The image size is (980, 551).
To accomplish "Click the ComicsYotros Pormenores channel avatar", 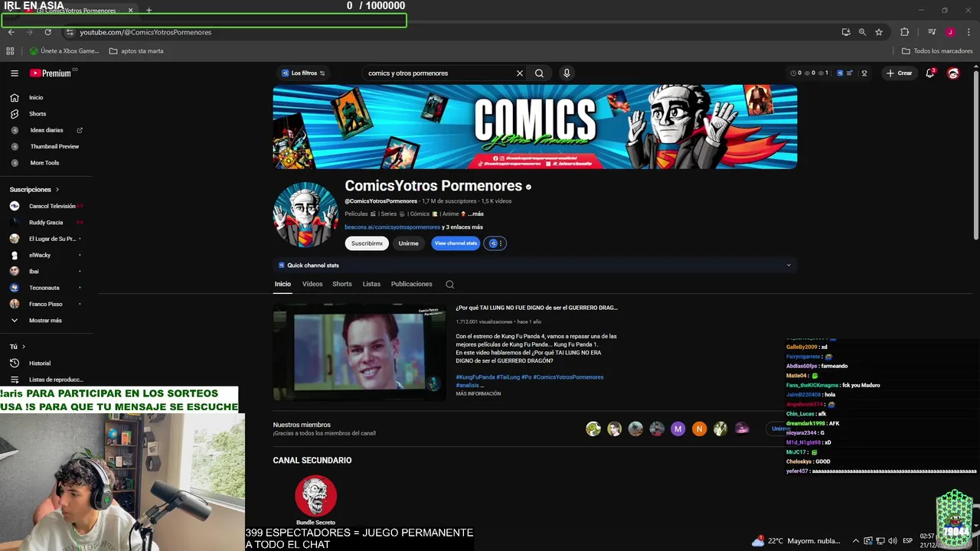I will (x=305, y=215).
